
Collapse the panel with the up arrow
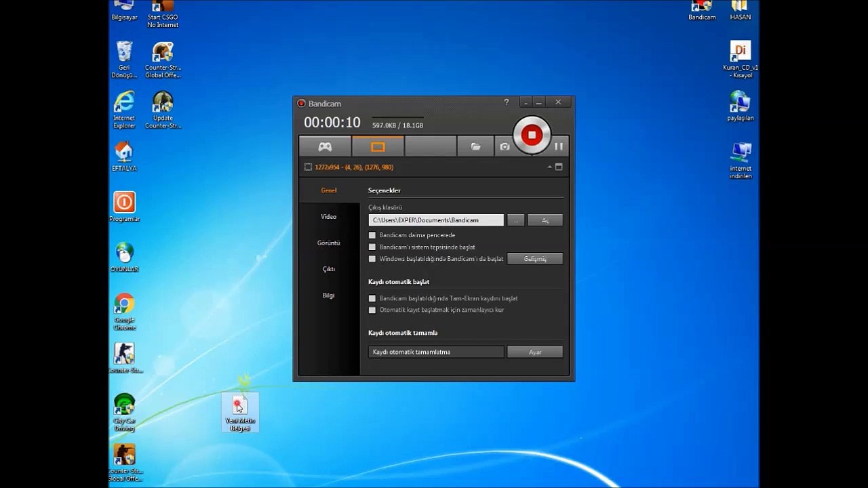549,167
